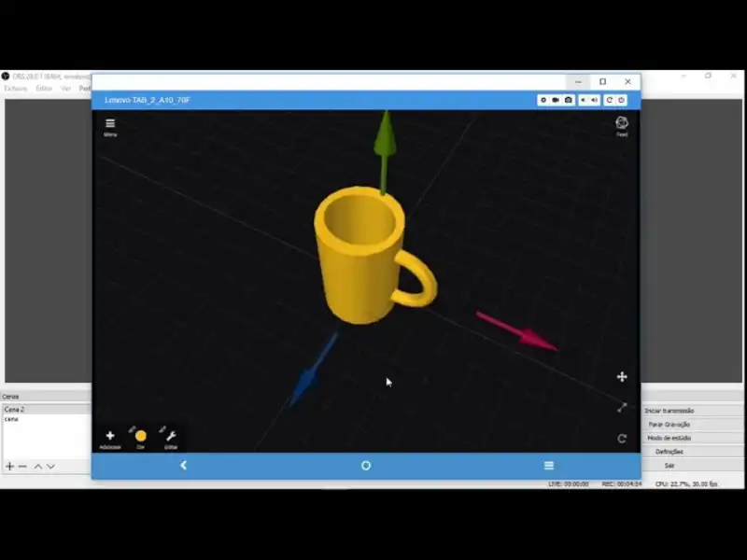Click Iniciar transmissão button
The image size is (747, 560).
coord(669,411)
